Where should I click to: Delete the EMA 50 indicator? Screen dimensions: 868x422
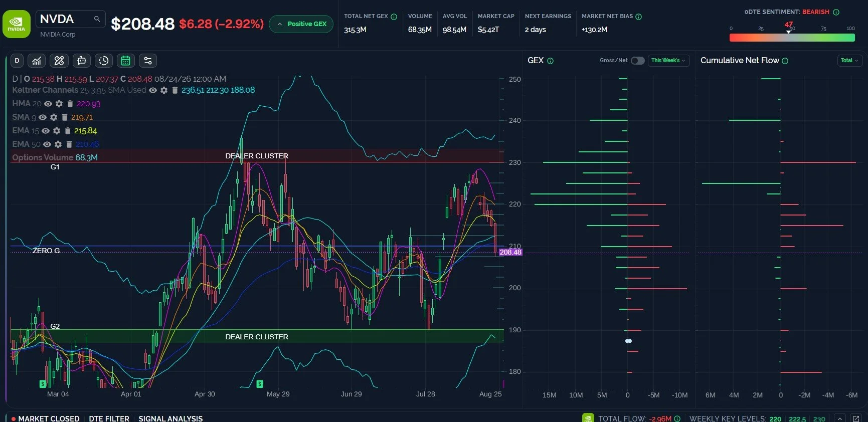point(69,144)
